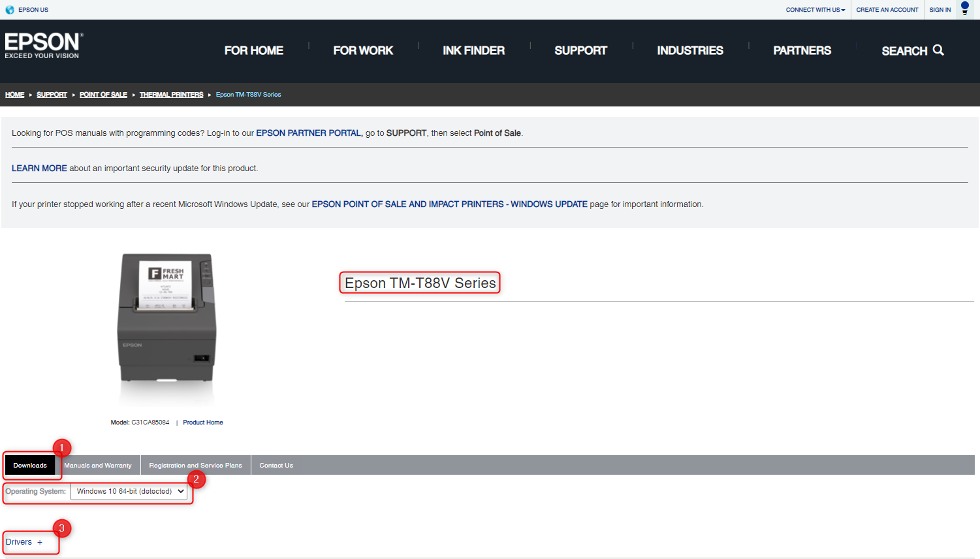Open the Industries menu

point(690,50)
